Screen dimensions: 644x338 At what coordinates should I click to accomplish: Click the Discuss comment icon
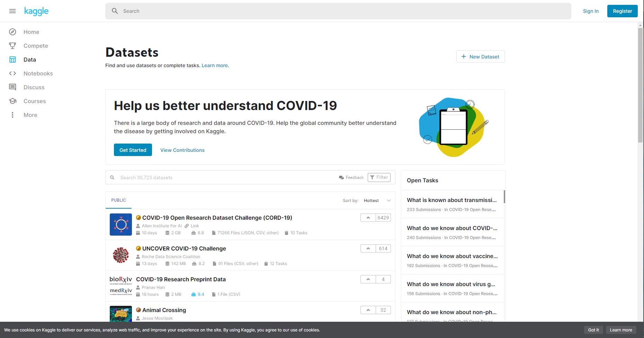(x=12, y=87)
